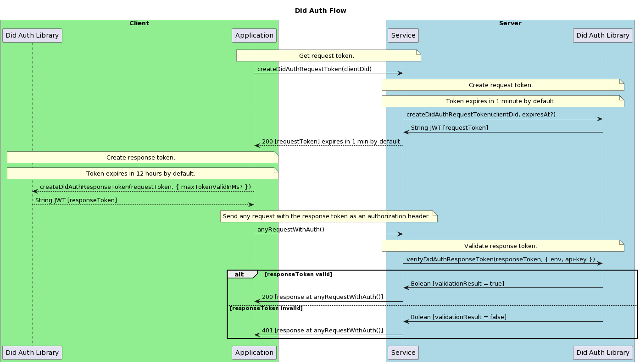The image size is (640, 364).
Task: Select the bottom Server "Did Auth Library" participant box
Action: click(x=603, y=353)
